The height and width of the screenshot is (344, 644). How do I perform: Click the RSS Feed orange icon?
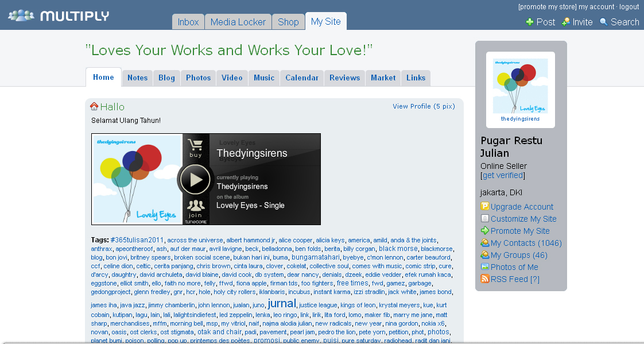coord(485,279)
